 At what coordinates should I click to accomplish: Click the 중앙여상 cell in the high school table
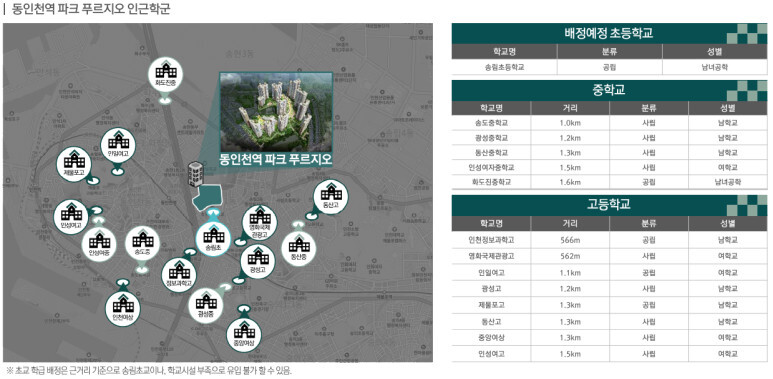point(491,338)
